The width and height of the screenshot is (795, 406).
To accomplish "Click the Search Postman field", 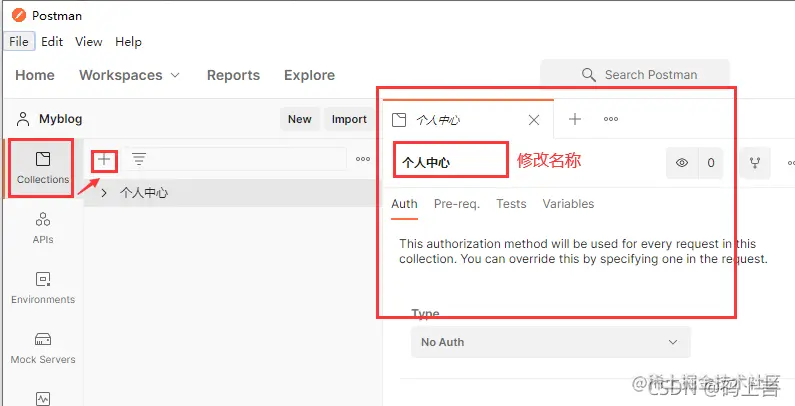I will (635, 75).
